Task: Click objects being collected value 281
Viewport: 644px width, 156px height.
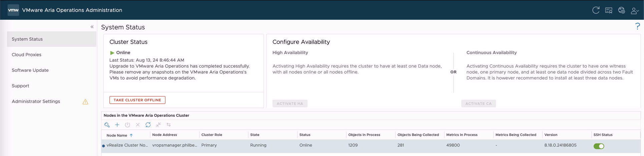Action: click(401, 145)
